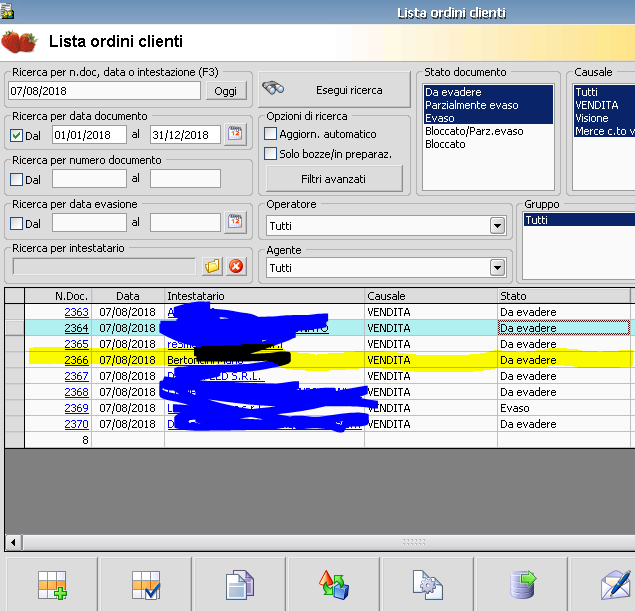Select Merce c.to in the Causale list
Screen dimensions: 635x611
click(604, 131)
